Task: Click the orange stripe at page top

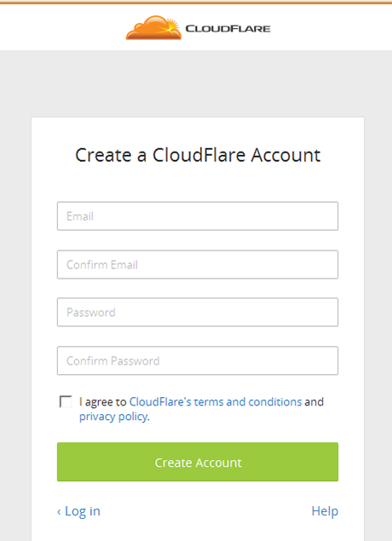Action: pyautogui.click(x=196, y=2)
